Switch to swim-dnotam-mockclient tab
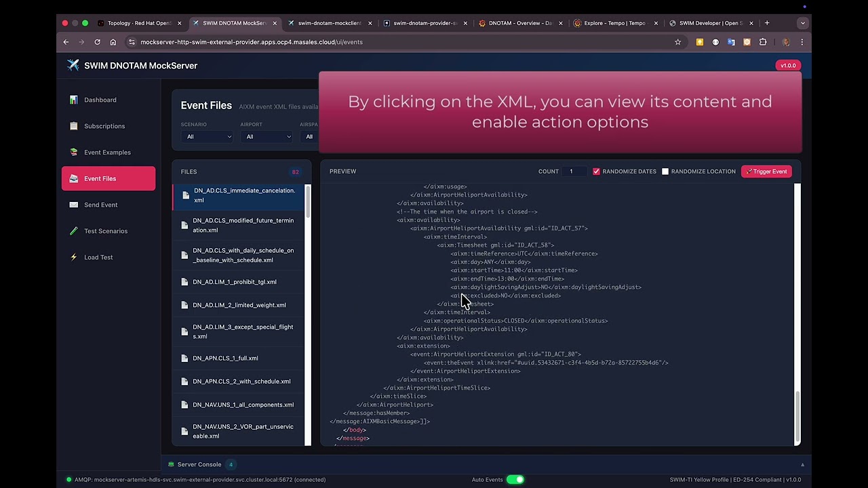This screenshot has height=488, width=868. (x=329, y=23)
